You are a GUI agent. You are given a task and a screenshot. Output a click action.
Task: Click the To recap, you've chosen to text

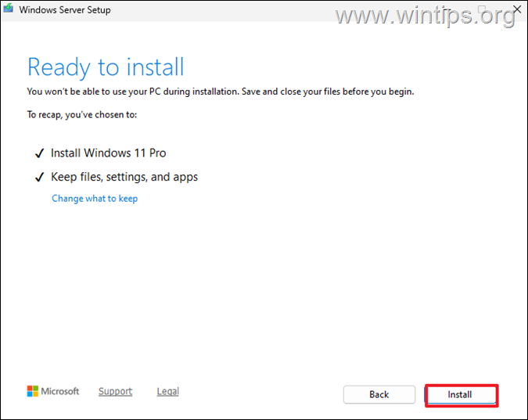[x=82, y=115]
